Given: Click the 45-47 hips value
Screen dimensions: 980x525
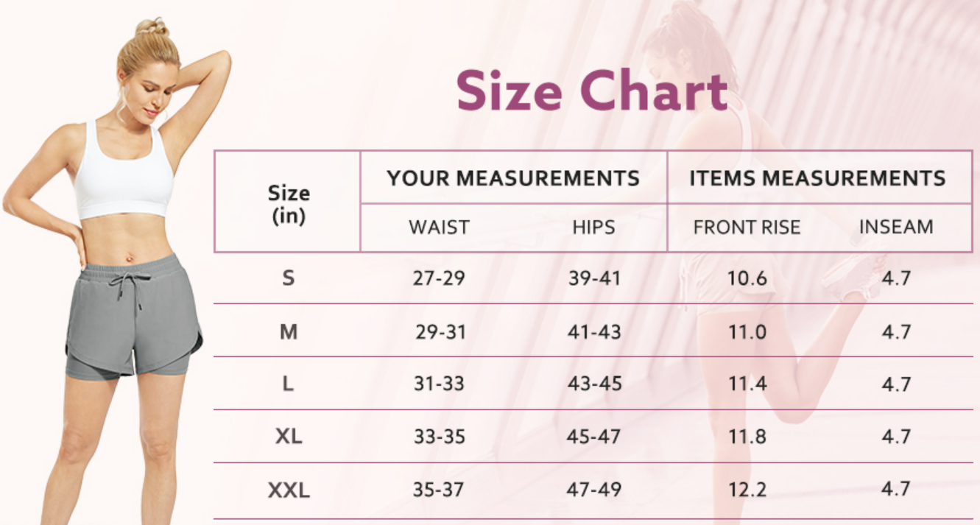Looking at the screenshot, I should (x=594, y=437).
